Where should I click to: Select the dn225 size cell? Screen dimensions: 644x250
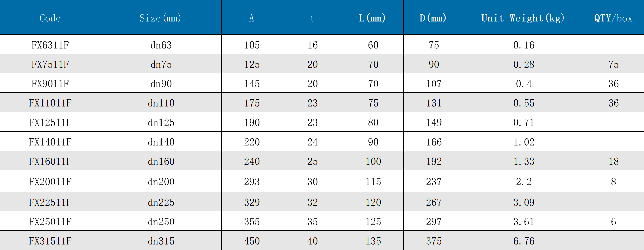[161, 202]
